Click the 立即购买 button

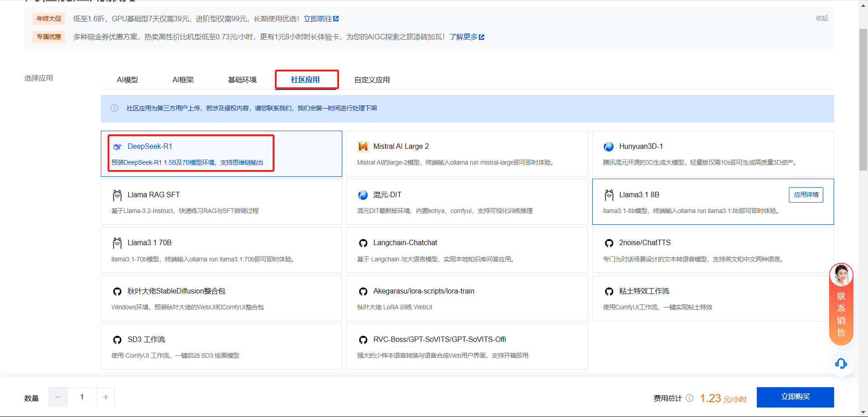(x=795, y=397)
